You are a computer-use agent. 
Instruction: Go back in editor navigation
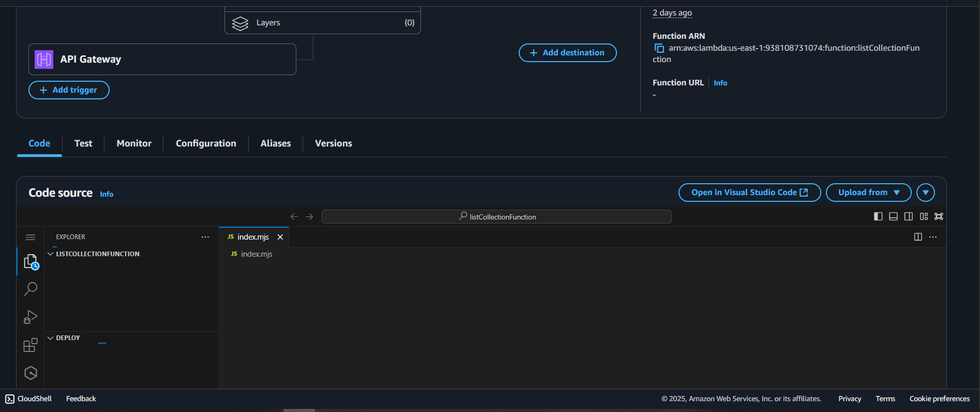click(x=294, y=216)
